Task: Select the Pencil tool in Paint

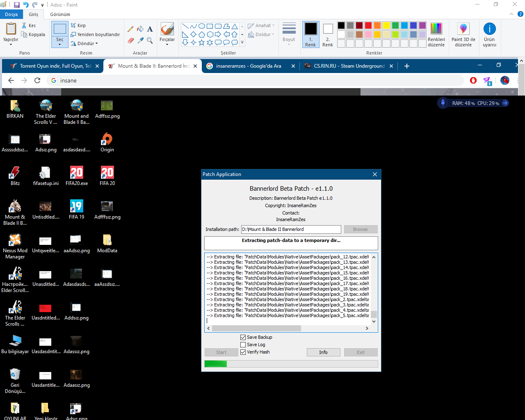Action: pyautogui.click(x=130, y=29)
